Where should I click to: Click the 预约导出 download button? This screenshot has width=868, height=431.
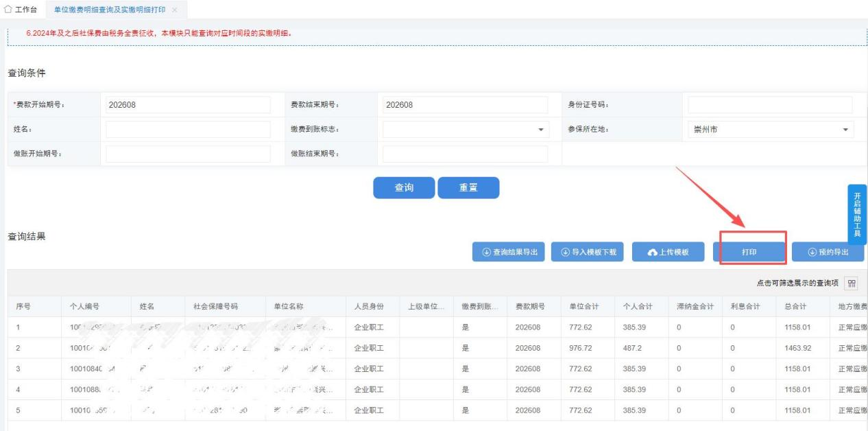(x=828, y=253)
